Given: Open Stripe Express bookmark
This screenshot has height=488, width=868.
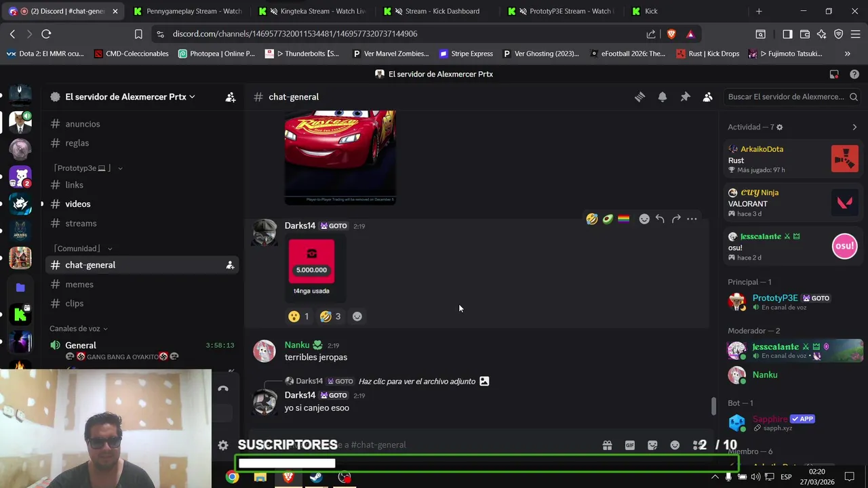Looking at the screenshot, I should (x=466, y=54).
